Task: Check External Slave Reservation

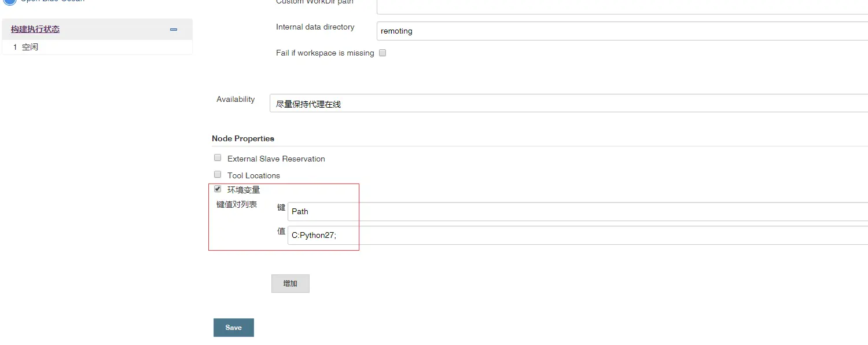Action: click(217, 157)
